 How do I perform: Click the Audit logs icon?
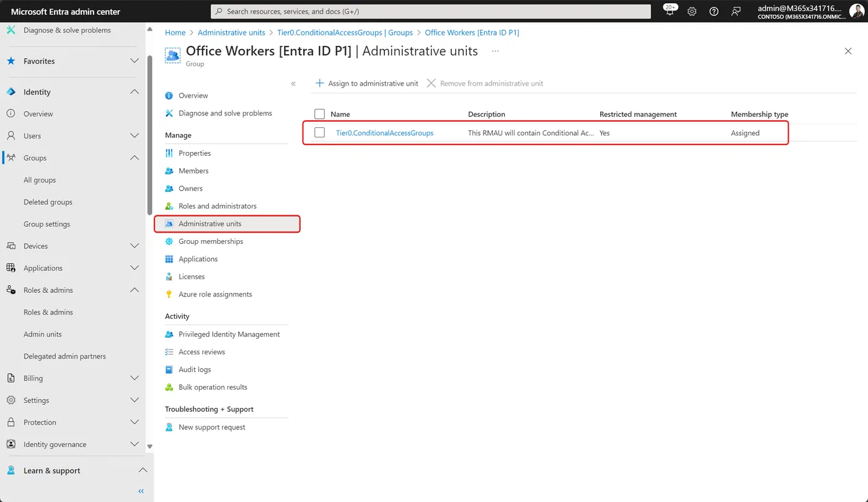[169, 369]
